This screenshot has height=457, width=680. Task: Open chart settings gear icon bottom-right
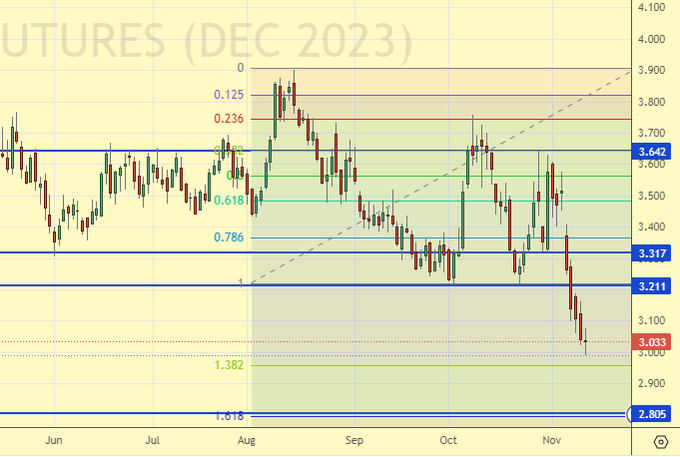(660, 442)
